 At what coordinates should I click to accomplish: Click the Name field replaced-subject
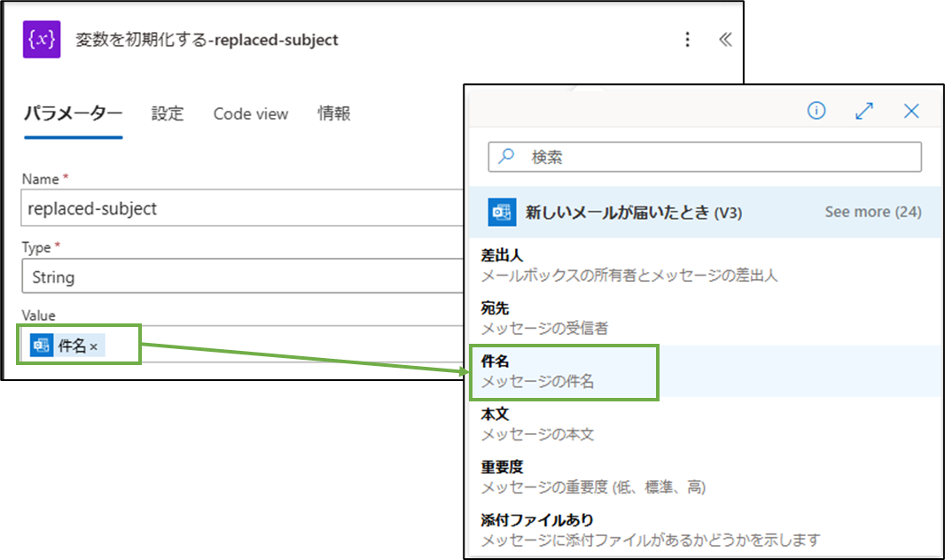[x=242, y=208]
